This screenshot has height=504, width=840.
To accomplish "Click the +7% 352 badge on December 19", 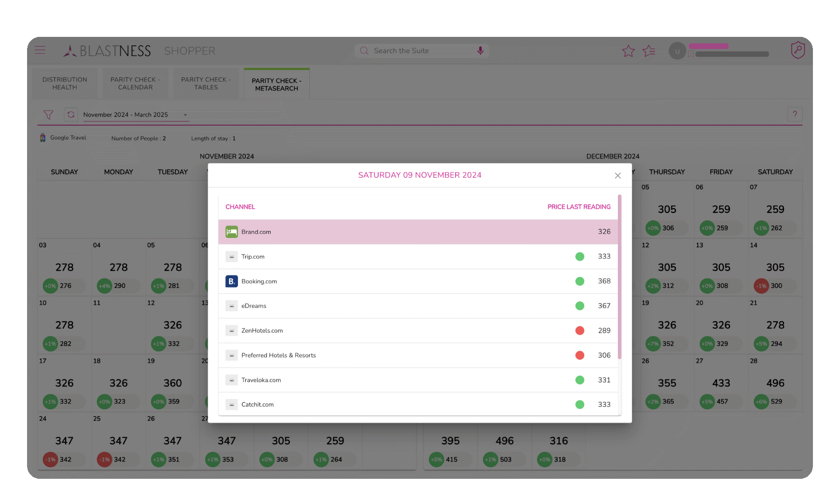I will [667, 344].
